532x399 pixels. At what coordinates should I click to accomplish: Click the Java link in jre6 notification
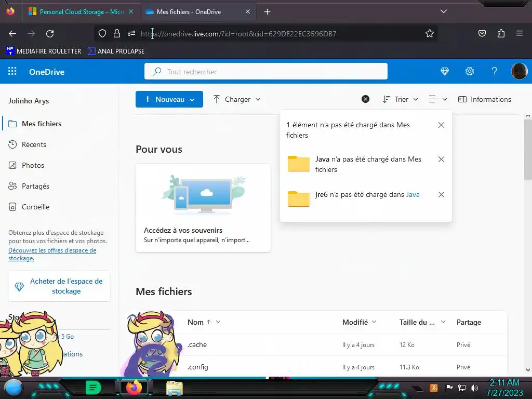click(413, 194)
